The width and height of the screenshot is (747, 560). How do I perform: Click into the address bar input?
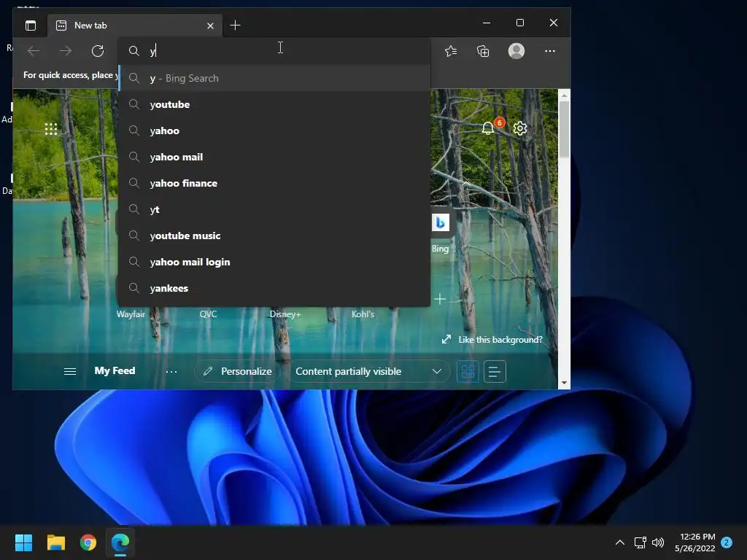coord(274,51)
